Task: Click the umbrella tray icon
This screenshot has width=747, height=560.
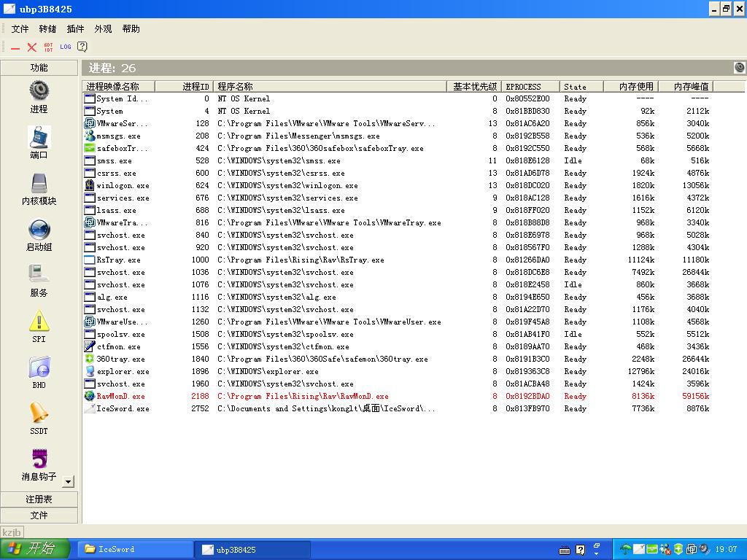Action: tap(625, 550)
